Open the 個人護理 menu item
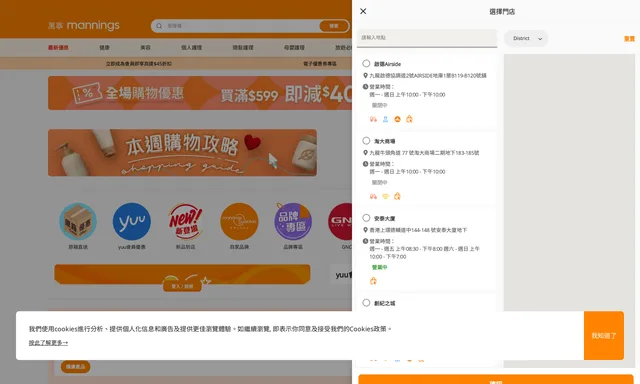The image size is (640, 384). tap(191, 47)
